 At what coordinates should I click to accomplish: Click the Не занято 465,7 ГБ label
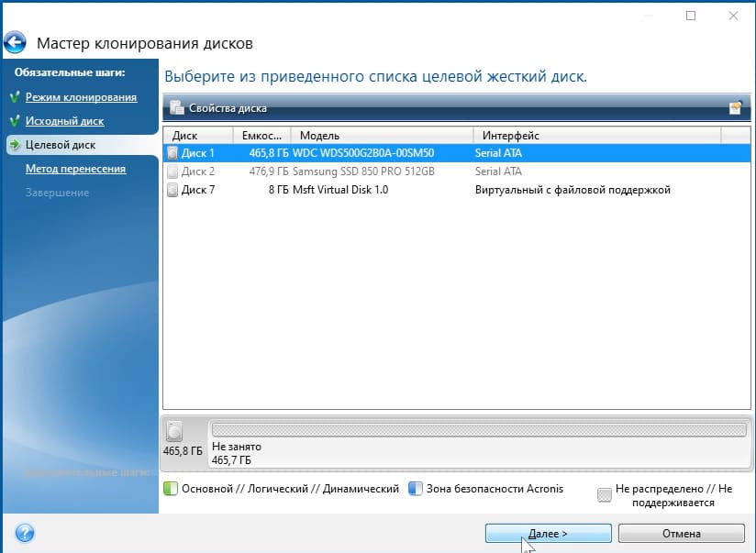pos(237,453)
